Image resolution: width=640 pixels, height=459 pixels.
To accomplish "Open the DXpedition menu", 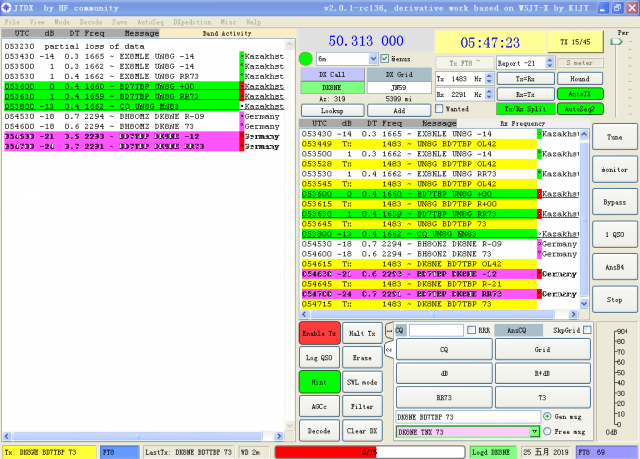I will pos(192,22).
